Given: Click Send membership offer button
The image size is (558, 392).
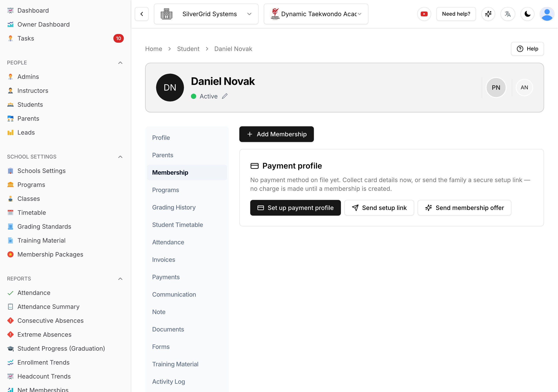Looking at the screenshot, I should point(464,208).
